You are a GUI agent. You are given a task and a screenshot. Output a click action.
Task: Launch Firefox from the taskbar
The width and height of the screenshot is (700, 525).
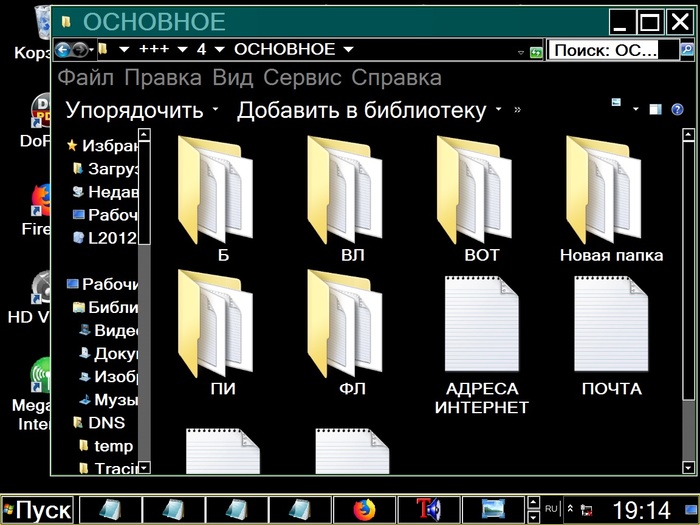(363, 510)
